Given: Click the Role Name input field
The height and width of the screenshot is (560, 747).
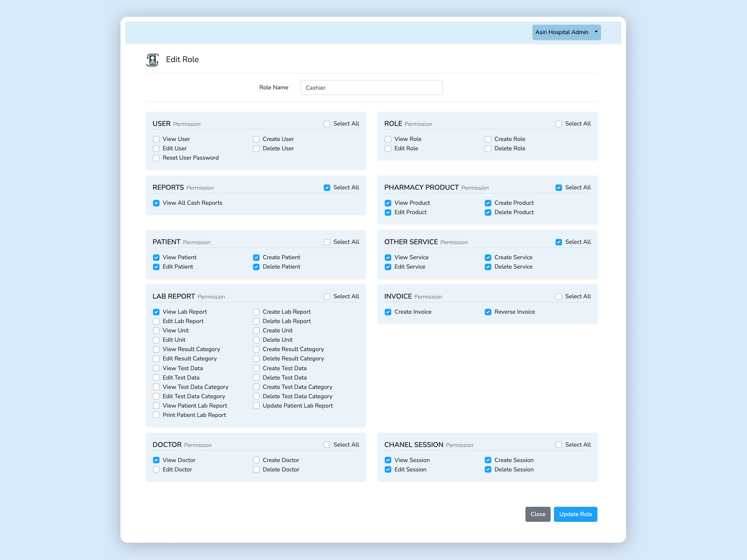Looking at the screenshot, I should click(x=371, y=87).
